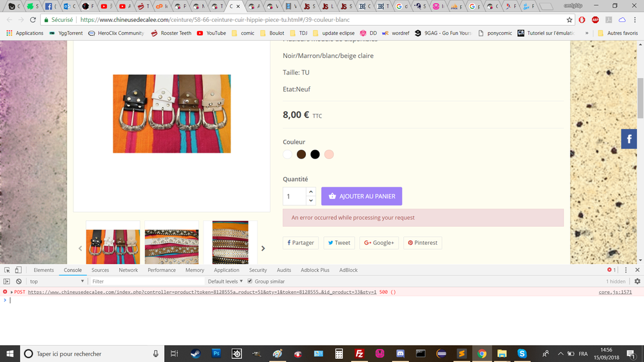Open the YouTube bookmark
Image resolution: width=644 pixels, height=362 pixels.
coord(211,33)
